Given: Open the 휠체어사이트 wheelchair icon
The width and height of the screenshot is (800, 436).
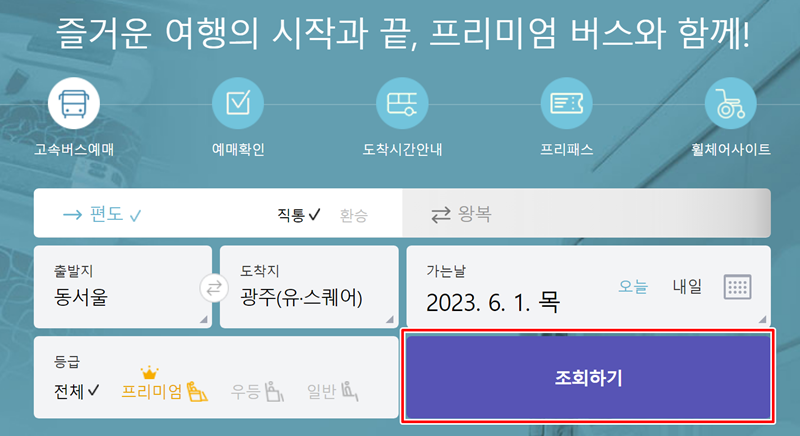Looking at the screenshot, I should click(731, 103).
